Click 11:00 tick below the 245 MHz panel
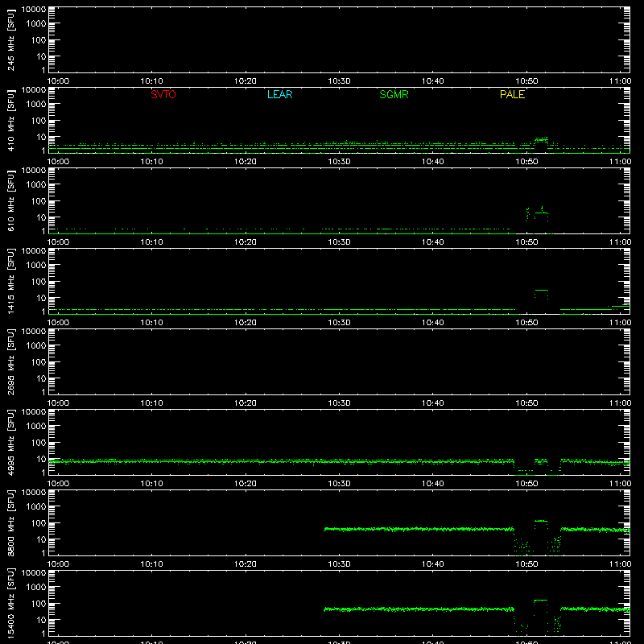This screenshot has height=644, width=644. point(620,81)
